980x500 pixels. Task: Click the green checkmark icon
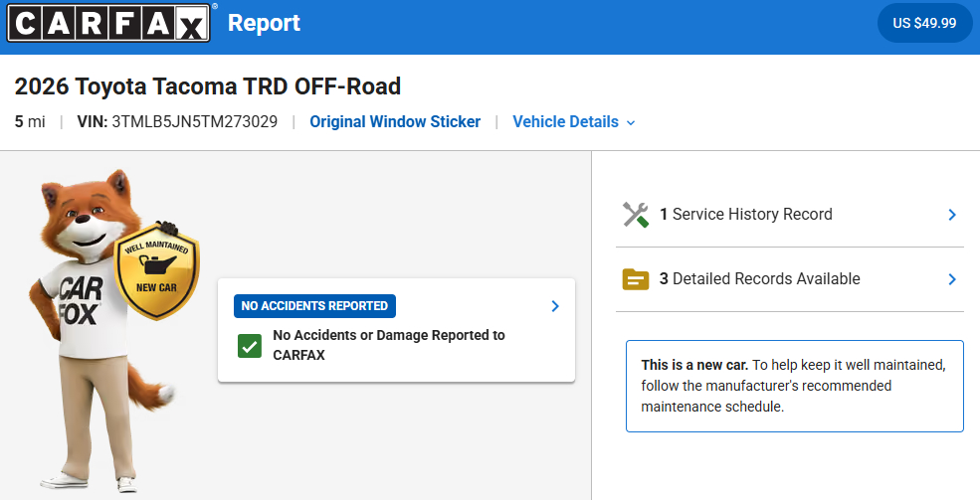[250, 346]
